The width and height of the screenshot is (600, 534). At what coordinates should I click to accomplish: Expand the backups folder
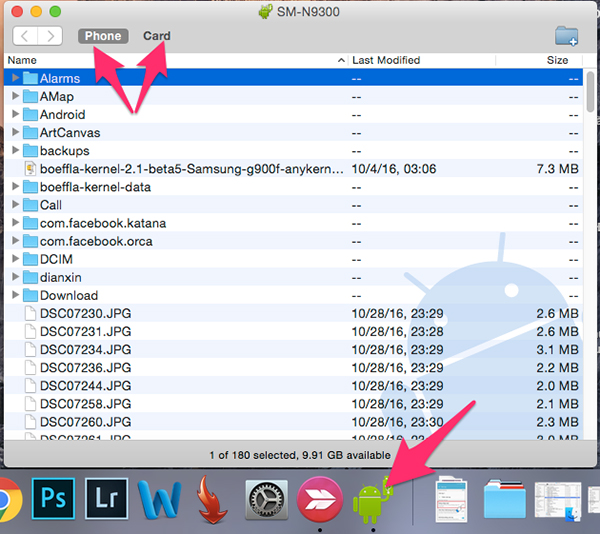tap(15, 150)
